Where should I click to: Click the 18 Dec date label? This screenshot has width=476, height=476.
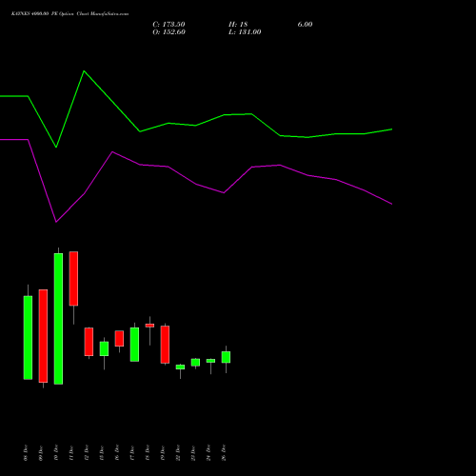coord(148,452)
